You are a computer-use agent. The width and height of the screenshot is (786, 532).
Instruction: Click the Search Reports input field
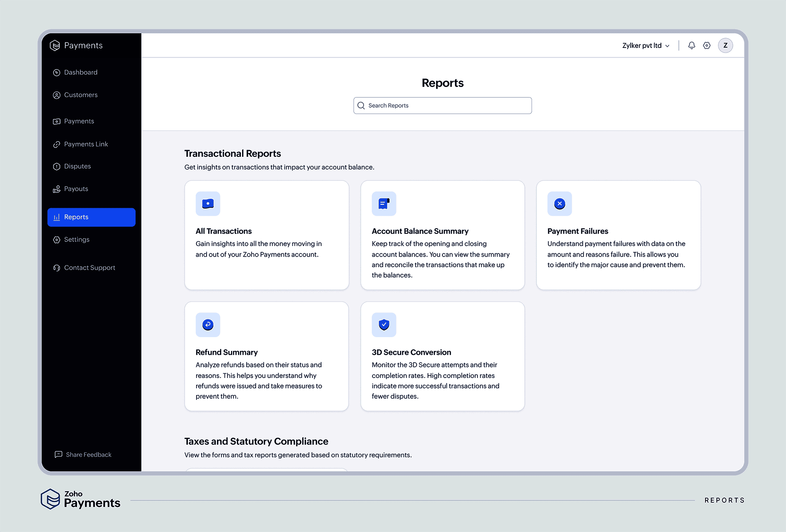pyautogui.click(x=442, y=105)
